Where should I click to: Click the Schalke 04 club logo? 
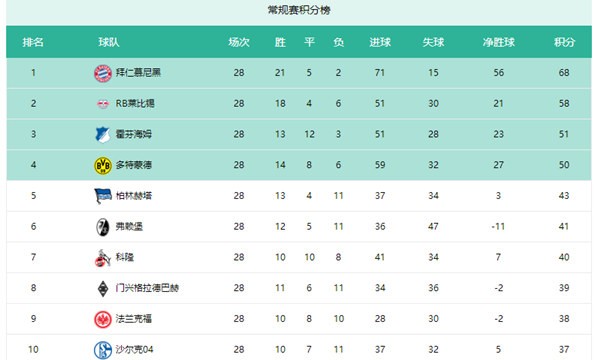pos(103,350)
